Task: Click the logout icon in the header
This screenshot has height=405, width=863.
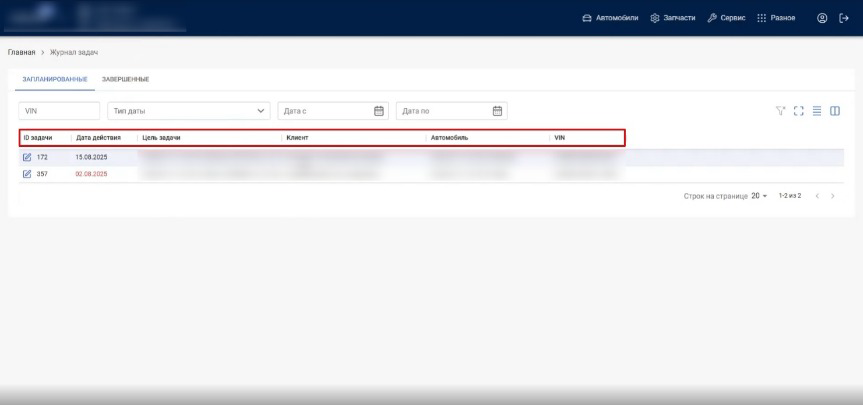Action: pos(843,18)
